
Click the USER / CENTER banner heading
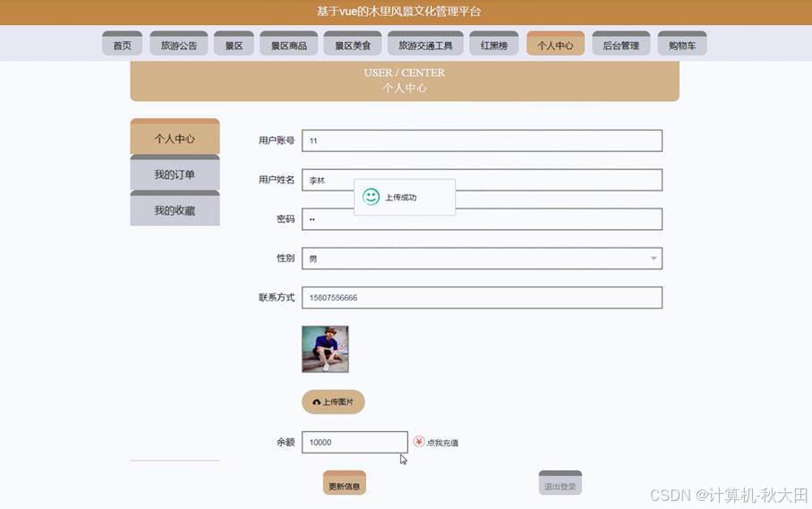pos(405,73)
